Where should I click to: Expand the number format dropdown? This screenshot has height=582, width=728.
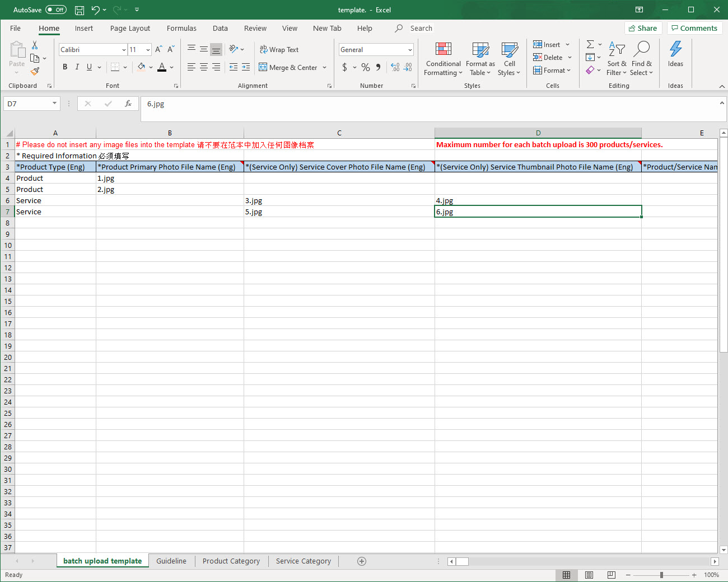pyautogui.click(x=410, y=50)
